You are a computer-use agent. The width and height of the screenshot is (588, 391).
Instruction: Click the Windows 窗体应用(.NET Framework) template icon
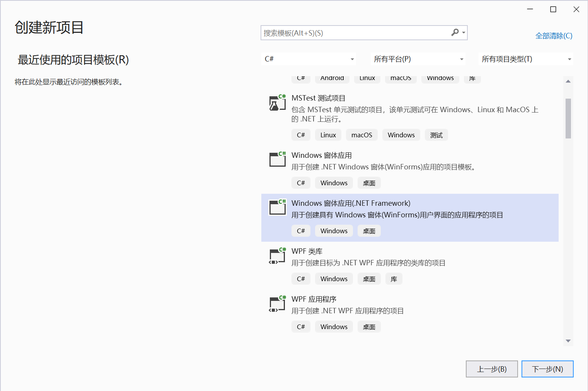[278, 207]
